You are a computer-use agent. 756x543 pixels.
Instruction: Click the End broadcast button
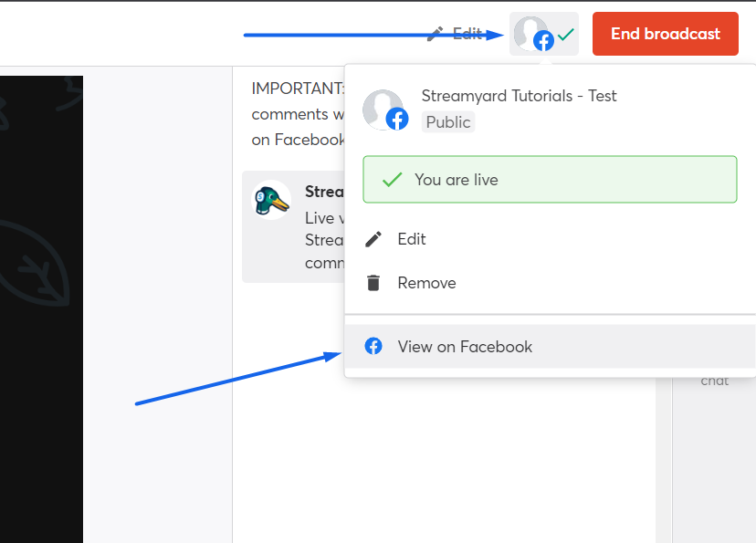point(665,34)
